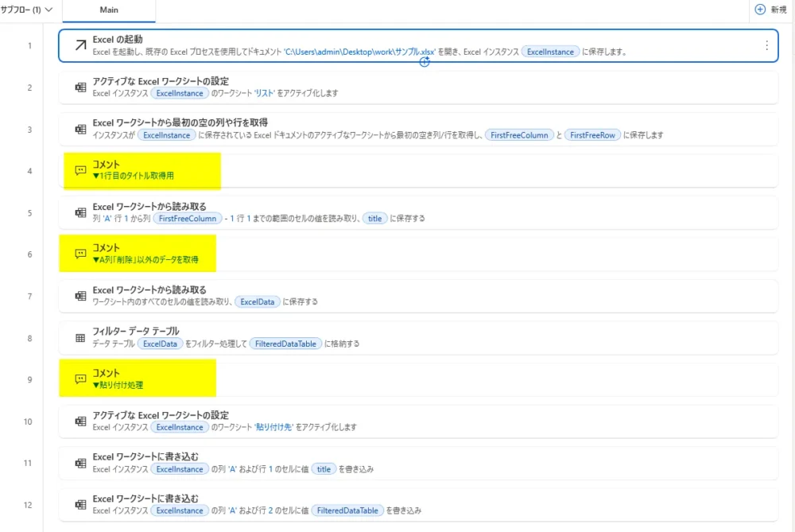Viewport: 795px width, 532px height.
Task: Click the FilteredDataTable variable in step 8
Action: pyautogui.click(x=285, y=344)
